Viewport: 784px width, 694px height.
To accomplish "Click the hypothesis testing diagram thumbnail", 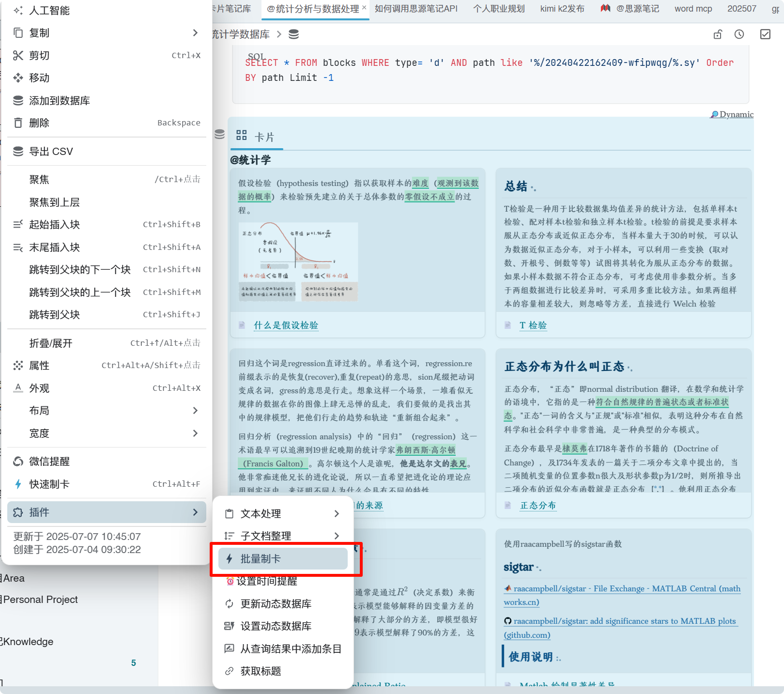I will 298,262.
